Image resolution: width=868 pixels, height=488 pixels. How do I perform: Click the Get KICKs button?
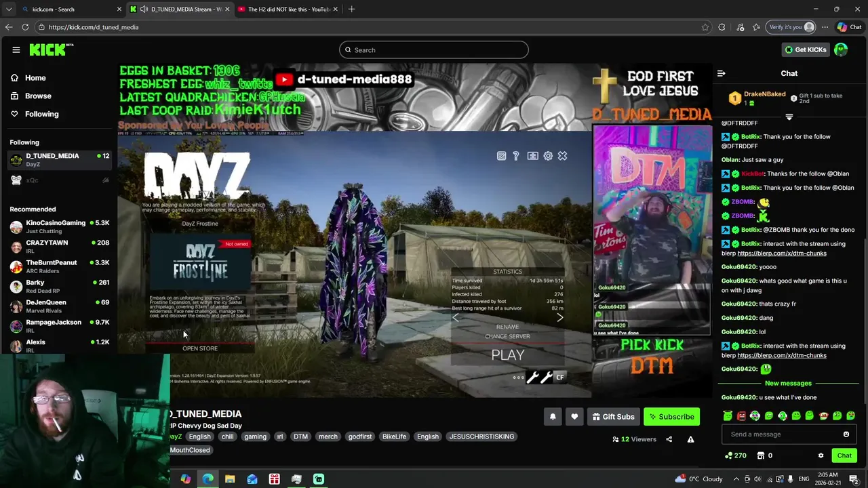click(x=805, y=49)
